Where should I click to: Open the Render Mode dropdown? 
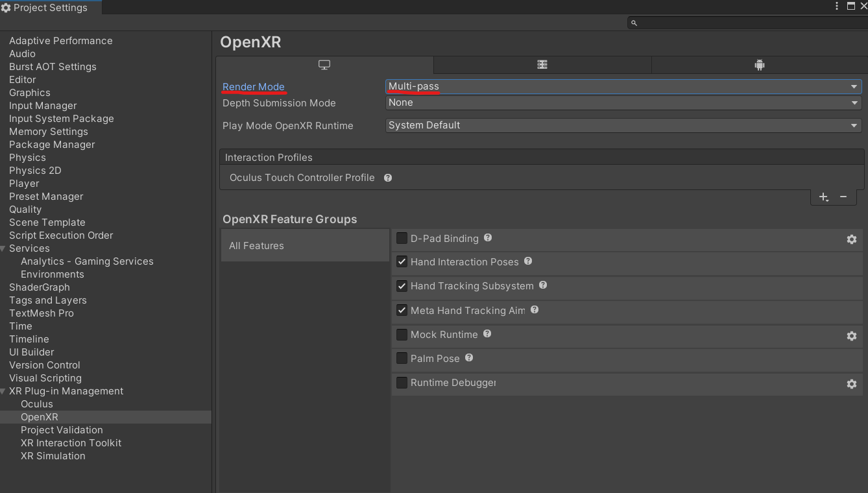623,86
